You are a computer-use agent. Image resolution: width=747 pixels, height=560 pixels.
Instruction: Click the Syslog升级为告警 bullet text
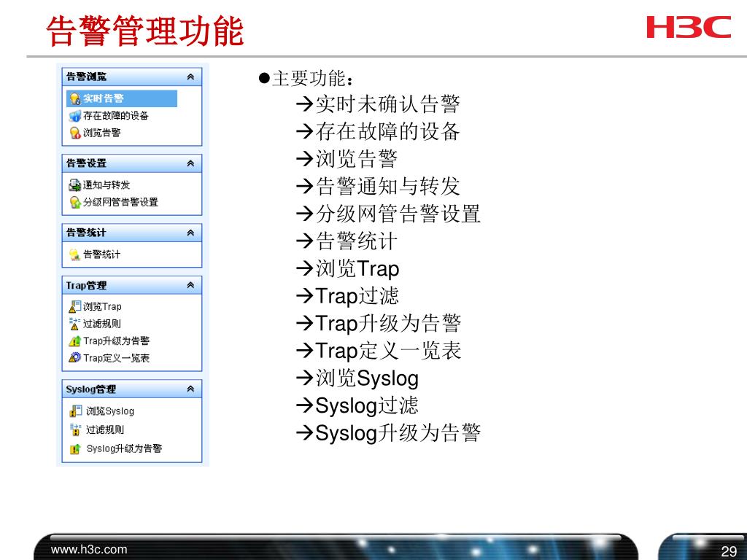pos(398,433)
